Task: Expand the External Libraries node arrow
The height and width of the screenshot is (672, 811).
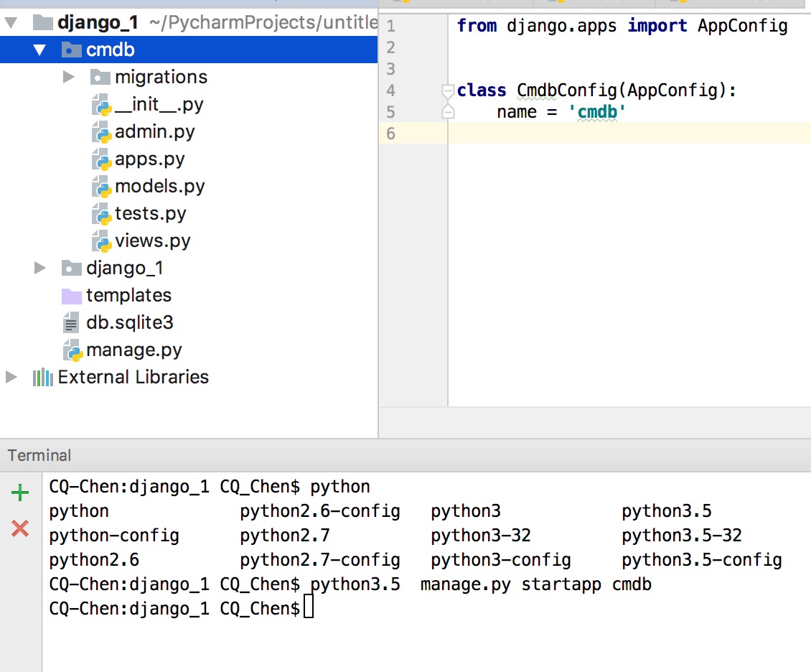Action: [11, 378]
